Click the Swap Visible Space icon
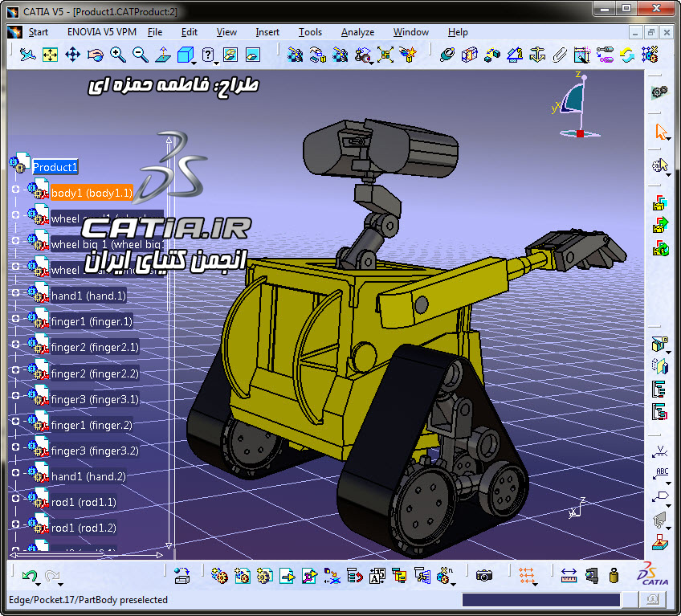681x616 pixels. (253, 55)
